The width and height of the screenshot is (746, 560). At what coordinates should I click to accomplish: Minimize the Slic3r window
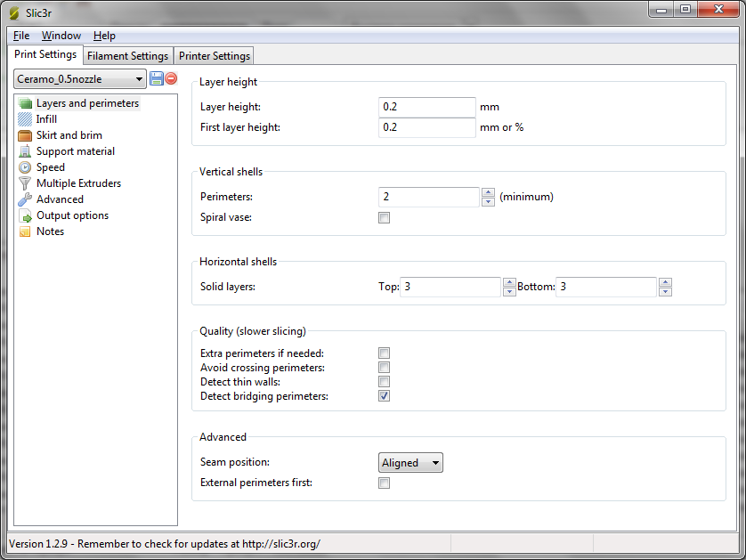click(x=661, y=10)
